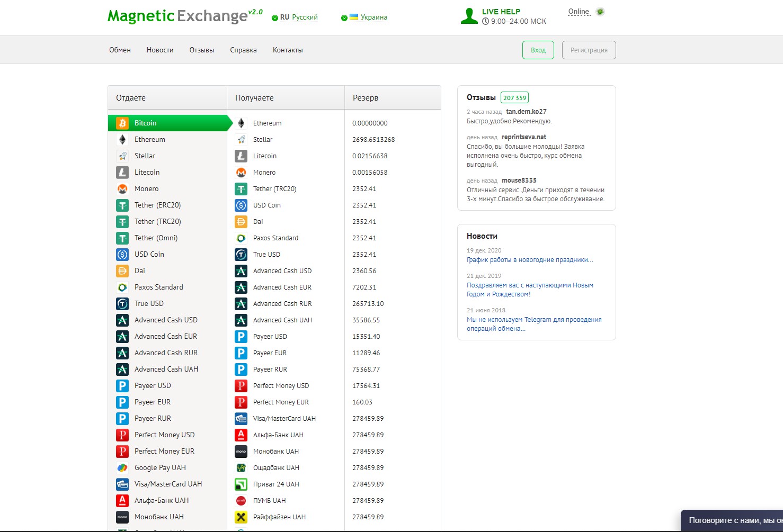Choose the Приват 24 UAH icon
This screenshot has height=532, width=783.
coord(241,484)
